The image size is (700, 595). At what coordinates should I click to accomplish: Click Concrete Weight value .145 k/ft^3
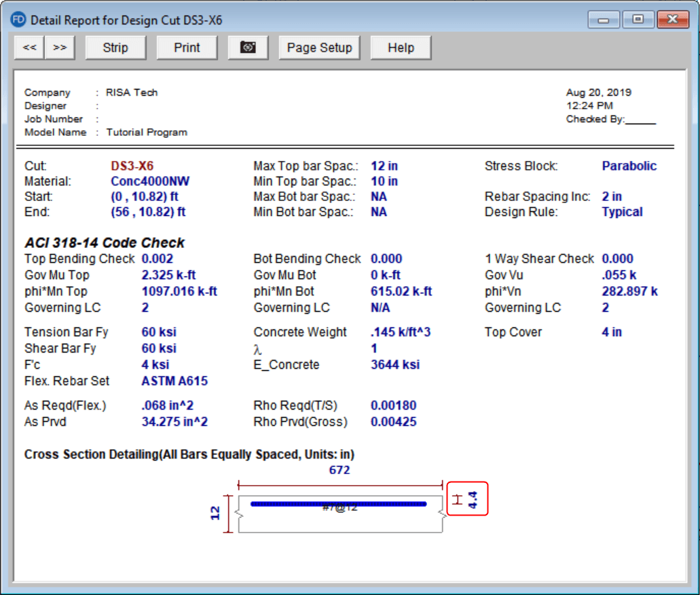coord(401,332)
